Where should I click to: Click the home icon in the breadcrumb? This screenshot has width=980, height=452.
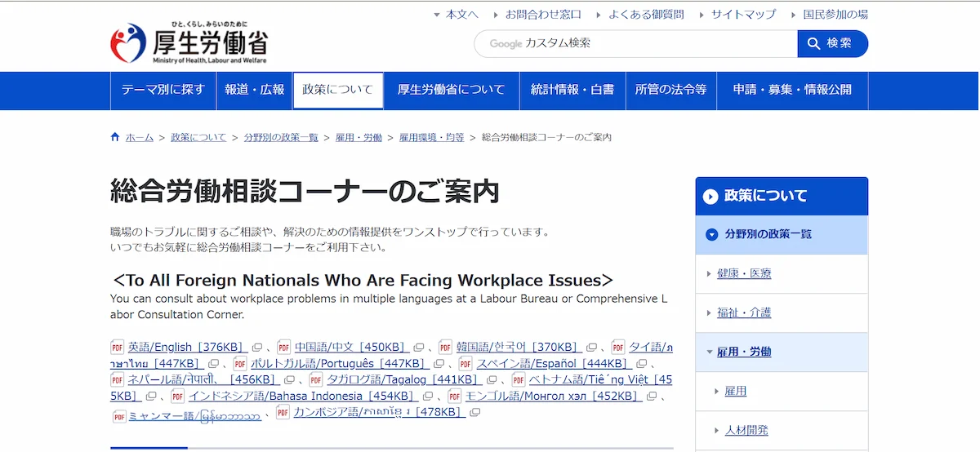[x=115, y=137]
